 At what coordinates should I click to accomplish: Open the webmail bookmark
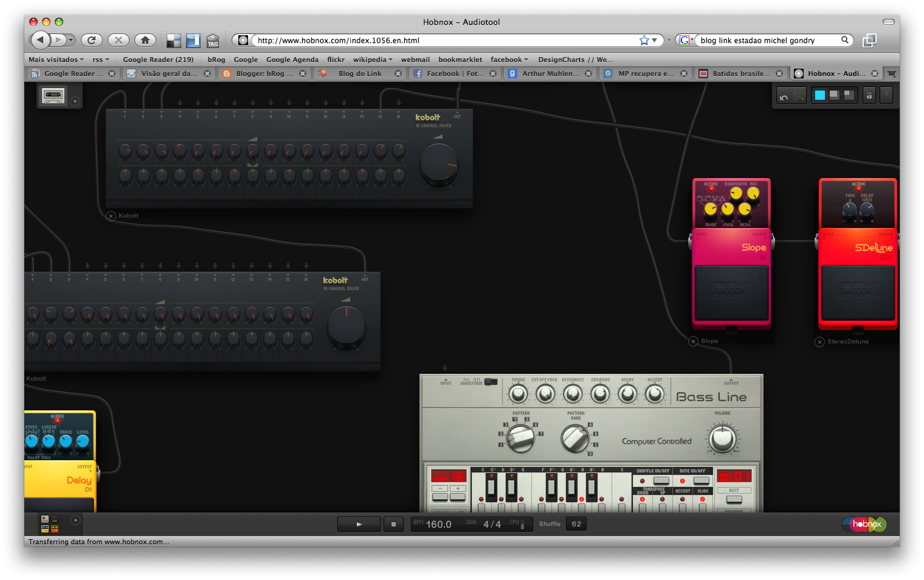click(x=415, y=60)
